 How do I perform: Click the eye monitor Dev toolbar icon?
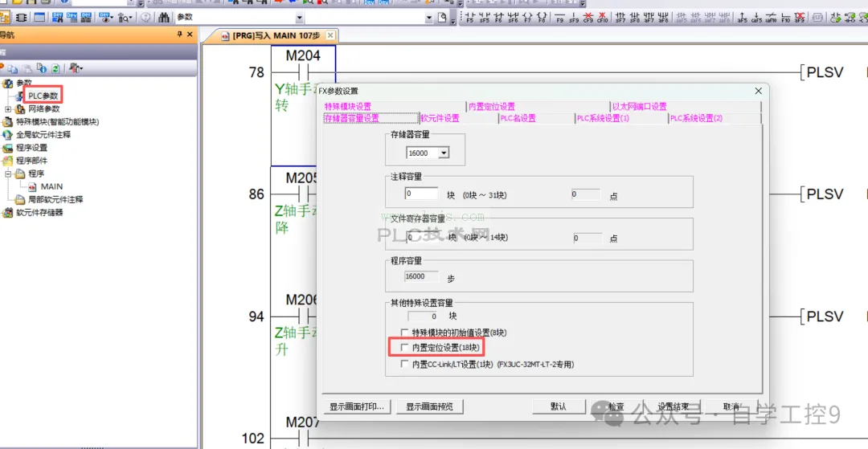(x=104, y=17)
